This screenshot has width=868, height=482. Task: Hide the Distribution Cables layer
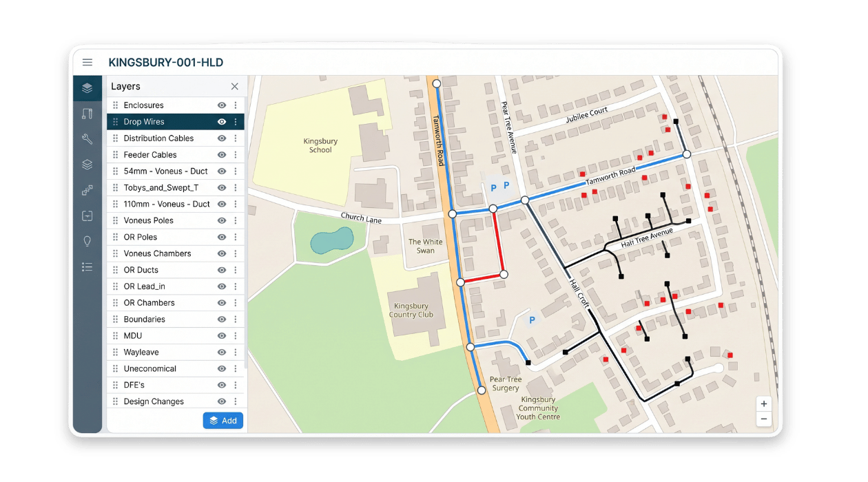(222, 138)
